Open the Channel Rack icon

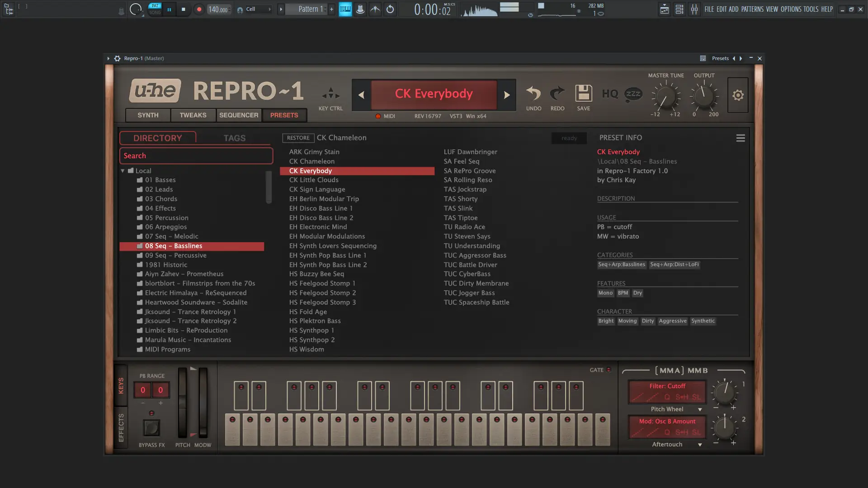[679, 9]
